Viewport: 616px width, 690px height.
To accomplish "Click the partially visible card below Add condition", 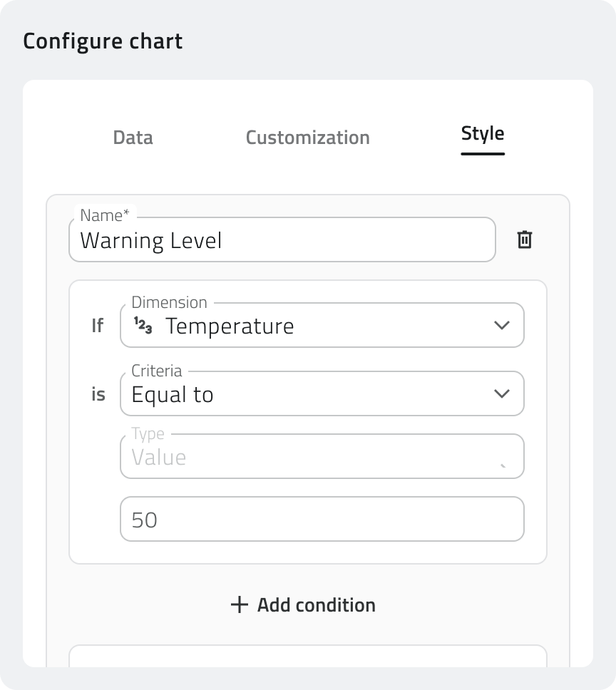I will pyautogui.click(x=307, y=656).
